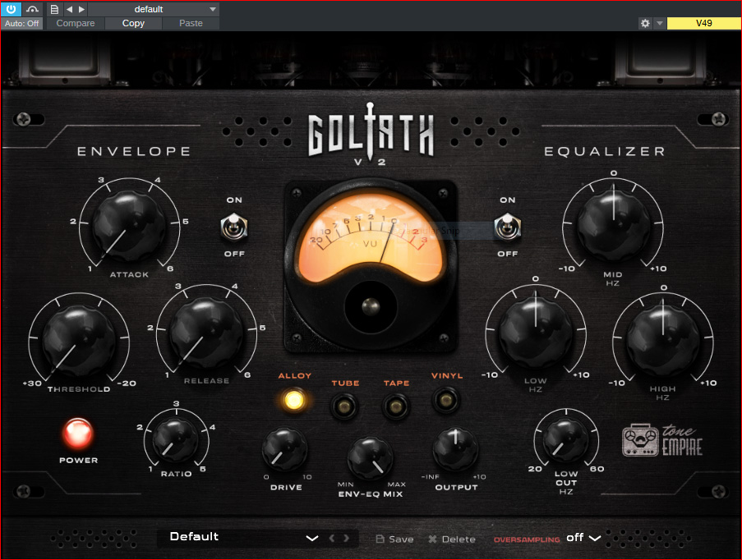Image resolution: width=742 pixels, height=560 pixels.
Task: Select the Vinyl saturation mode
Action: (x=446, y=400)
